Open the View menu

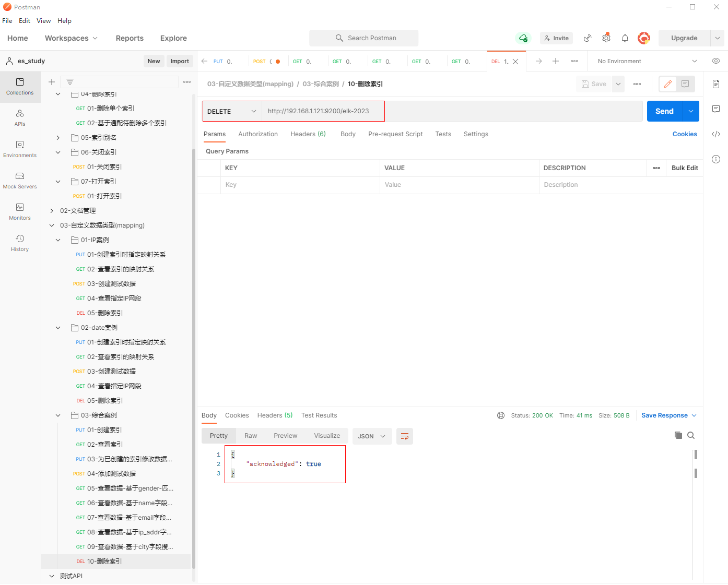coord(43,21)
